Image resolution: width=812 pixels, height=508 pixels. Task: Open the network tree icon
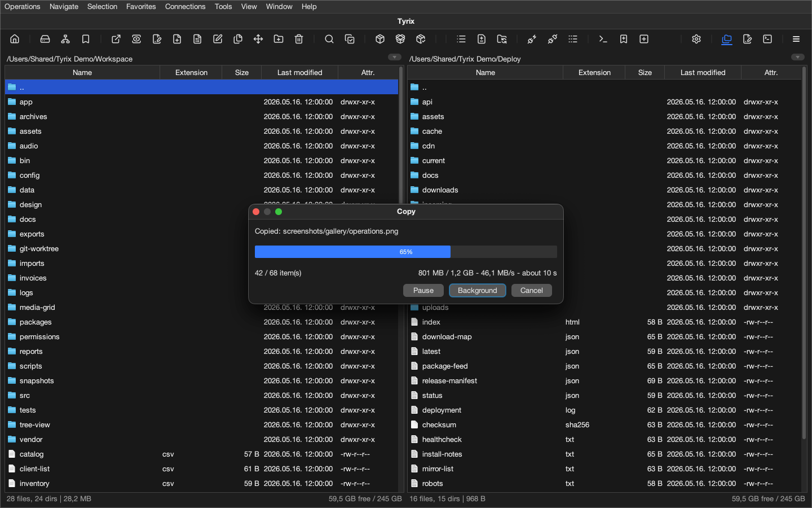pyautogui.click(x=65, y=39)
